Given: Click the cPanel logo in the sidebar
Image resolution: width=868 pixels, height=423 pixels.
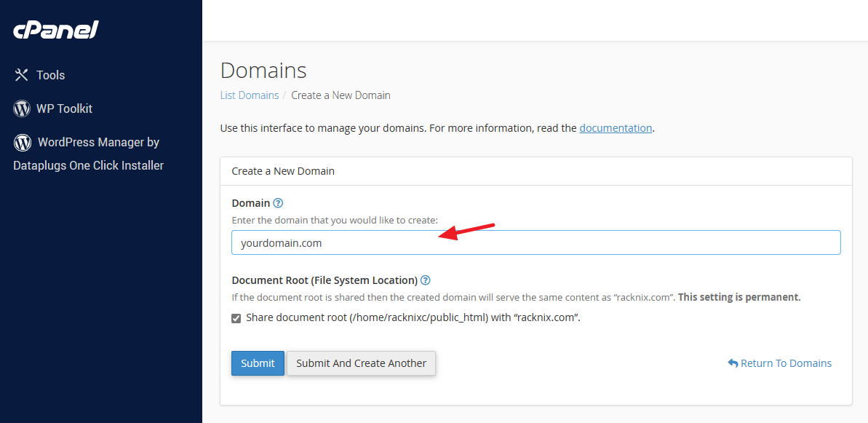Looking at the screenshot, I should coord(55,30).
